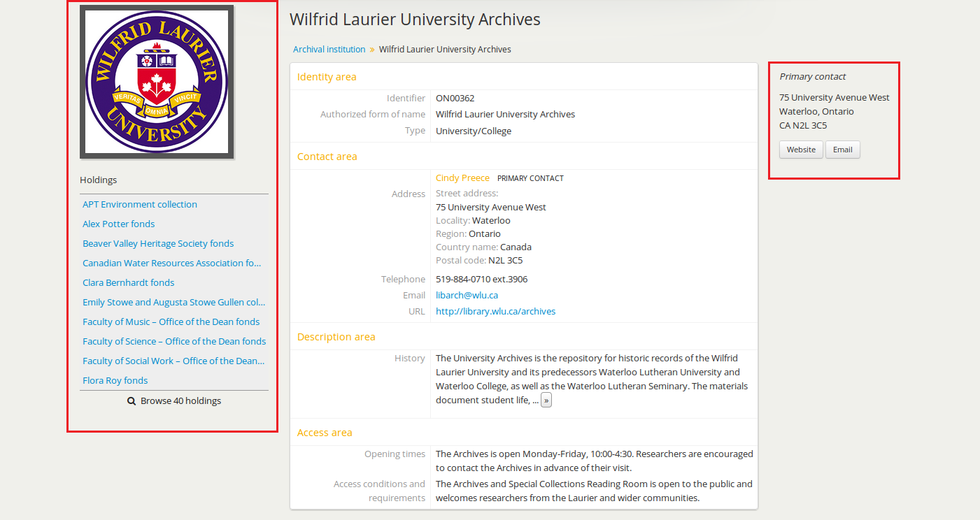Click Browse 40 holdings

[180, 401]
